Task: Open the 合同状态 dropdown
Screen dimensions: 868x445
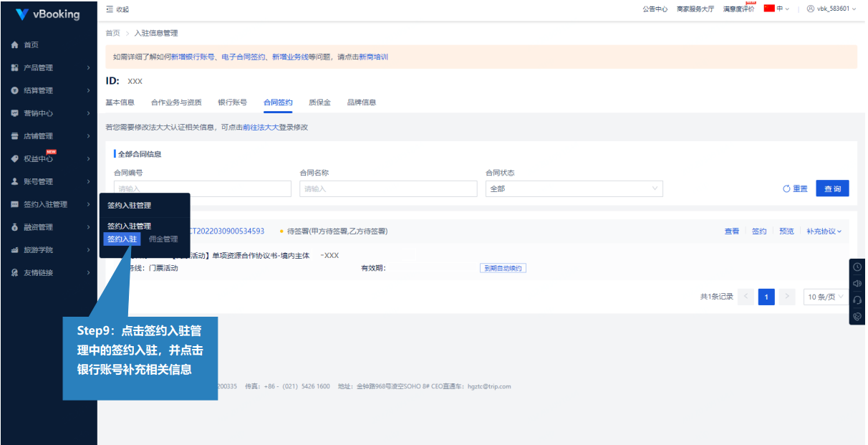Action: 574,188
